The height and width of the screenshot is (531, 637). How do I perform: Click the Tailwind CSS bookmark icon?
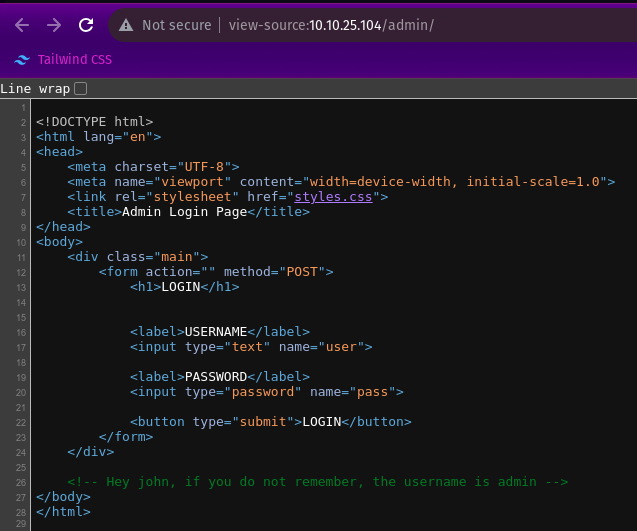pyautogui.click(x=22, y=59)
